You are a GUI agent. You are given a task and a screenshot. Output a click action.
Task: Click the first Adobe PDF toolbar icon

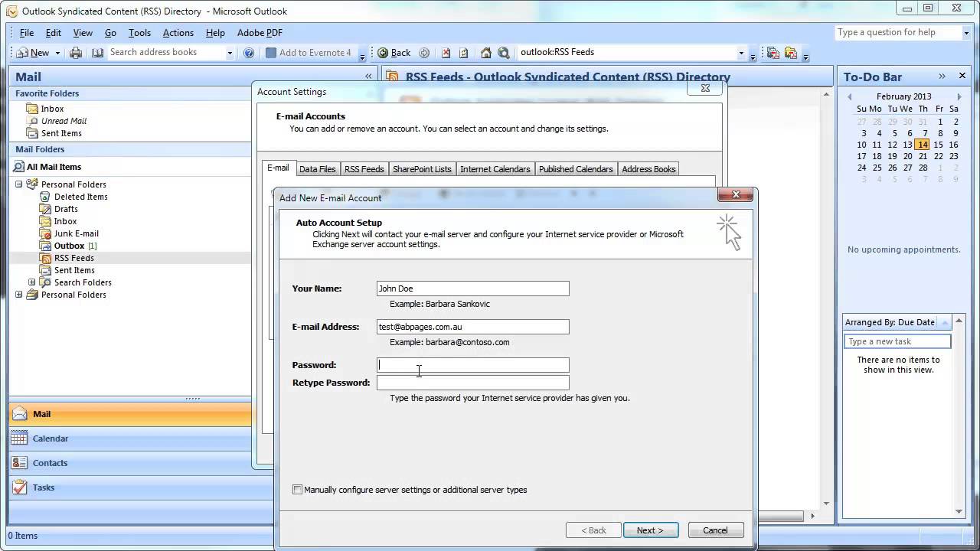(773, 53)
